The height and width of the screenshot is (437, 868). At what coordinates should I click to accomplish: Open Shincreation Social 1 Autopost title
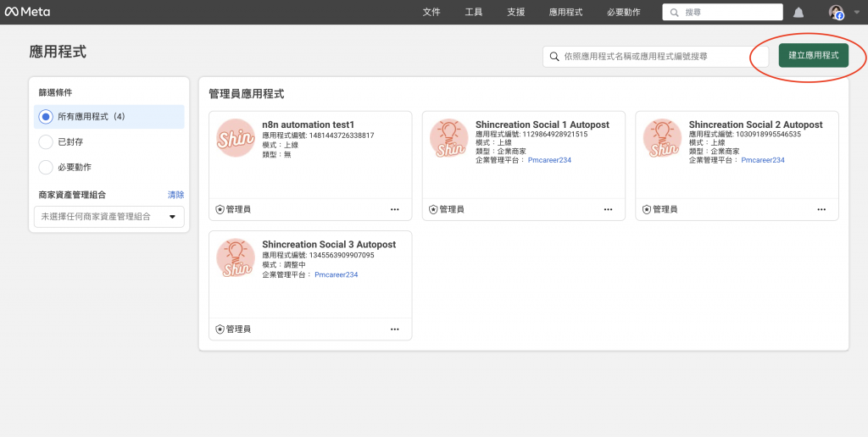542,125
